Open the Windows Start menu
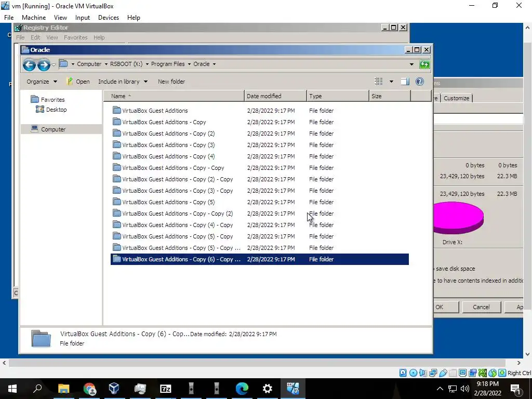 [12, 389]
